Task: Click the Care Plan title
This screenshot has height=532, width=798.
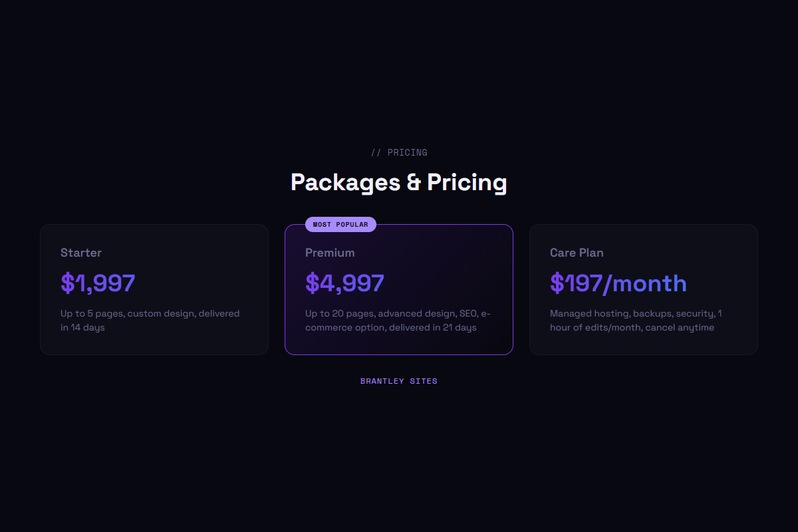Action: coord(576,253)
